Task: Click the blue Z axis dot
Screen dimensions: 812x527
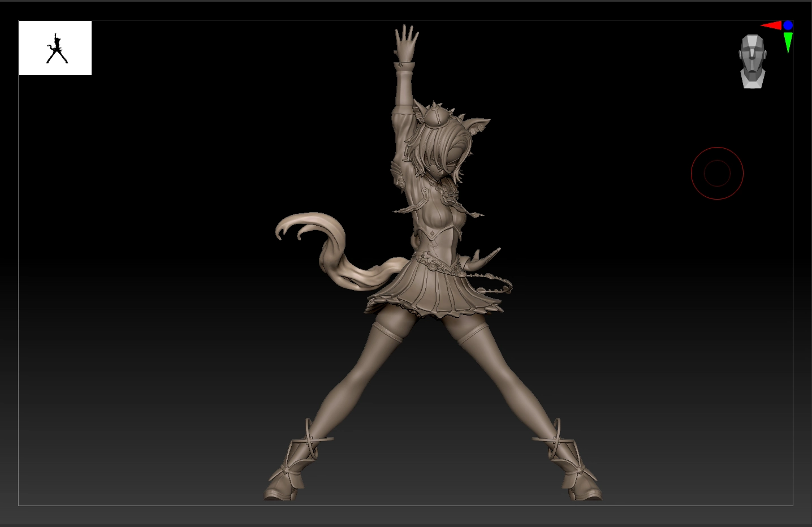Action: coord(788,25)
